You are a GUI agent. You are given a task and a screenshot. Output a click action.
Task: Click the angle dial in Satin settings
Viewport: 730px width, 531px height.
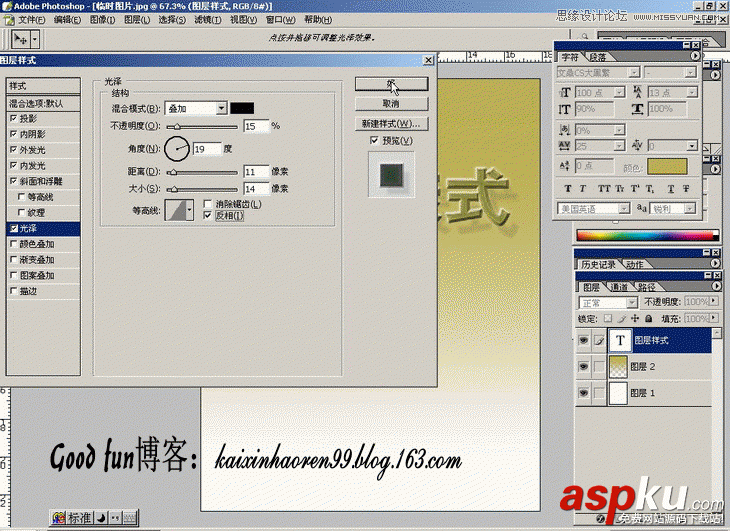point(177,148)
